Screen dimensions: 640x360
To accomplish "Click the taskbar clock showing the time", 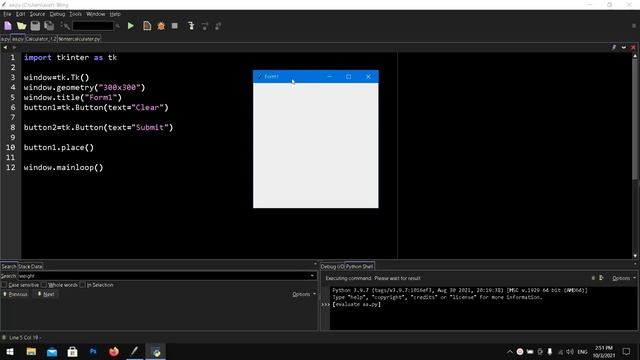I will 604,351.
